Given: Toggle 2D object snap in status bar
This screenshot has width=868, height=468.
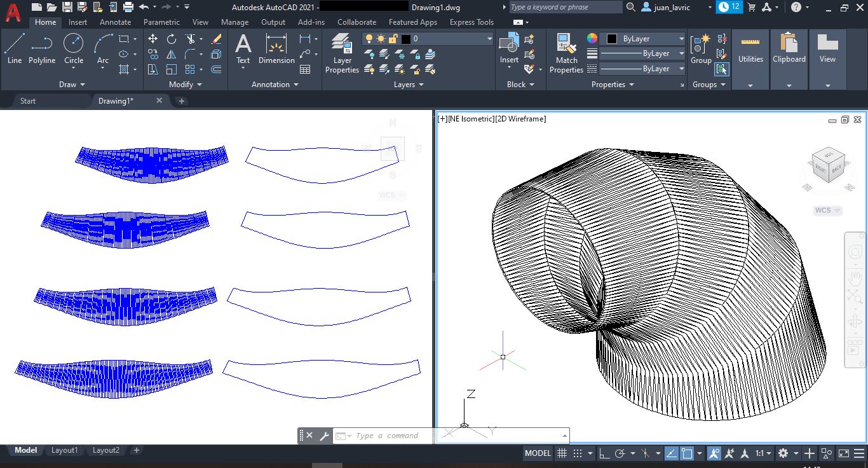Looking at the screenshot, I should coord(686,453).
